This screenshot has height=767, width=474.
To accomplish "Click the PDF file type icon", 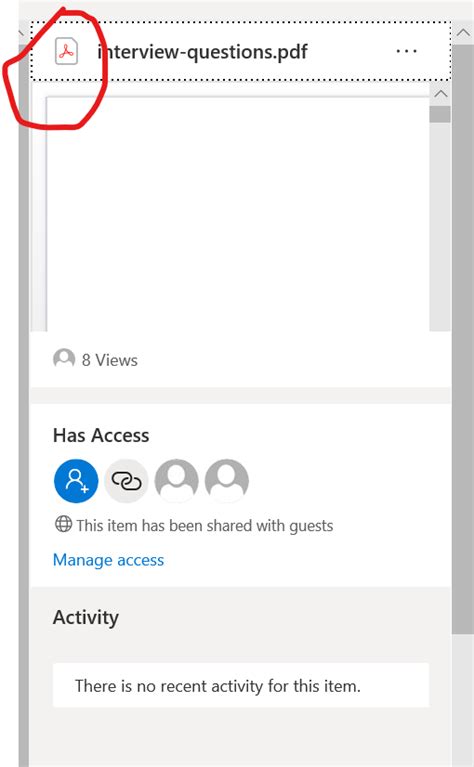I will (x=66, y=51).
